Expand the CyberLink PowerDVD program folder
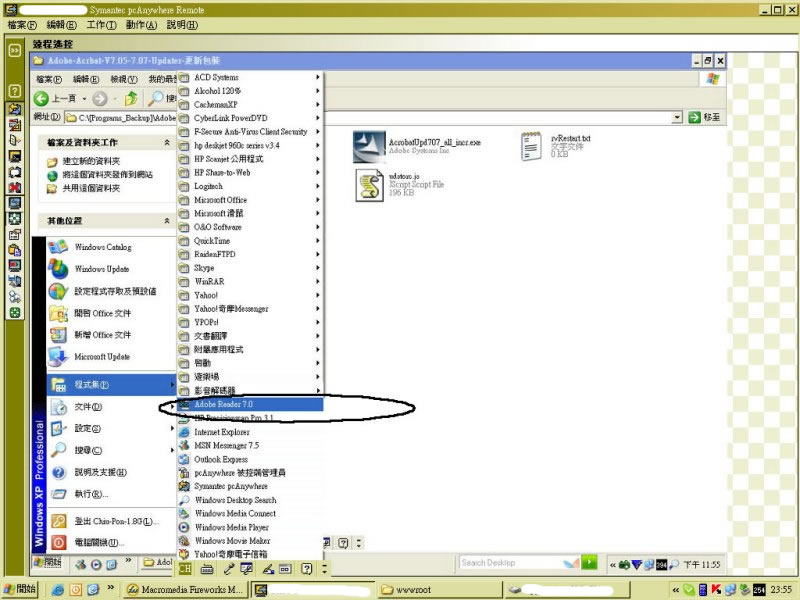 coord(250,118)
